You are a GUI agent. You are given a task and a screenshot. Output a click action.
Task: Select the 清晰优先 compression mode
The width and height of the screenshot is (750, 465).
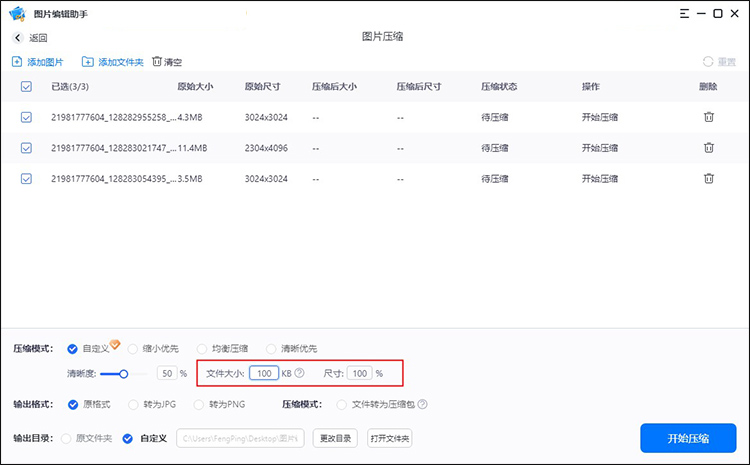click(271, 349)
